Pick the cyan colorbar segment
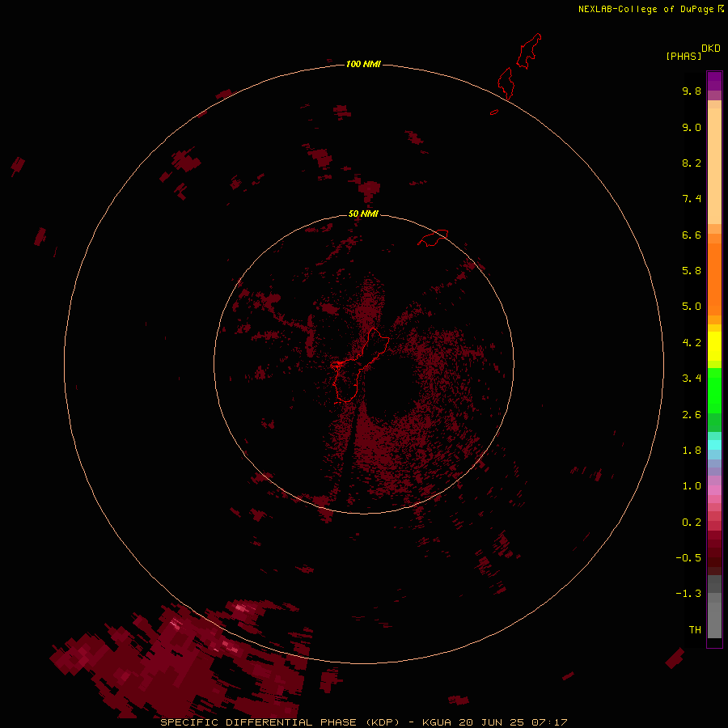The width and height of the screenshot is (728, 728). (x=714, y=445)
